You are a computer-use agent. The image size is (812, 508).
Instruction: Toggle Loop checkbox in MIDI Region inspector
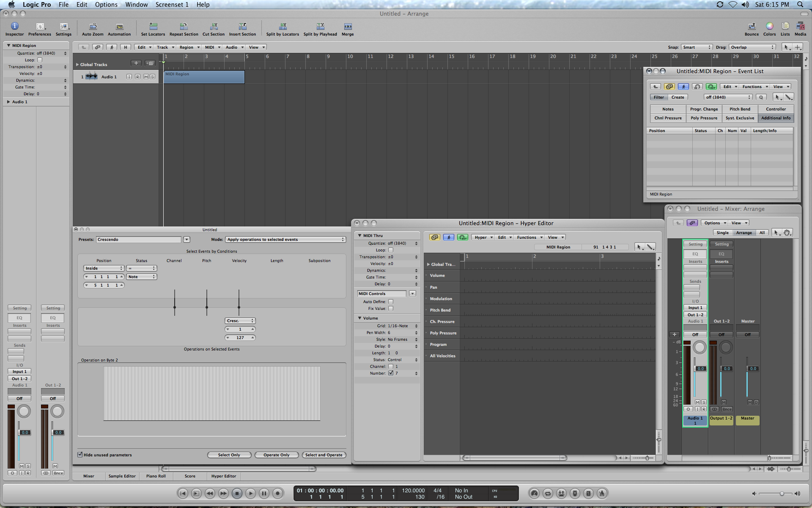tap(40, 60)
